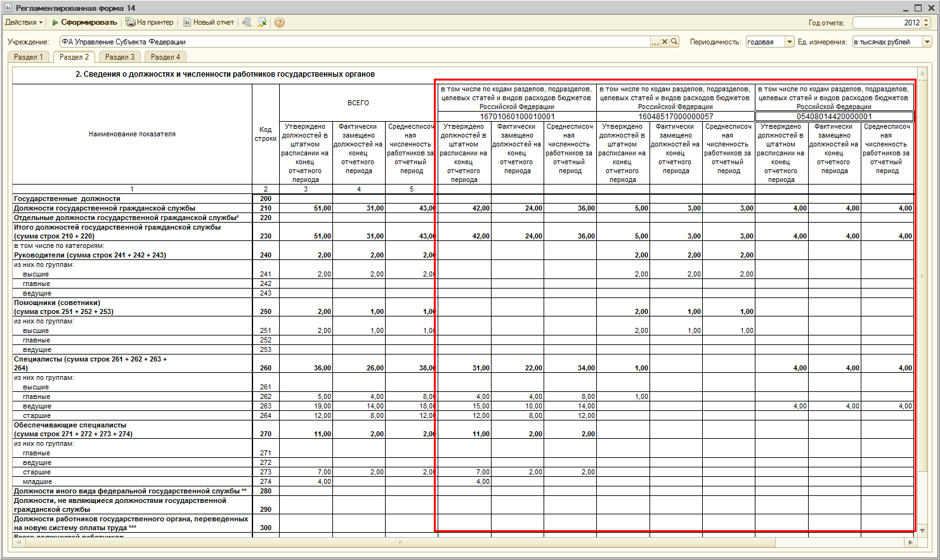Click the vertical scrollbar down arrow

click(x=922, y=530)
